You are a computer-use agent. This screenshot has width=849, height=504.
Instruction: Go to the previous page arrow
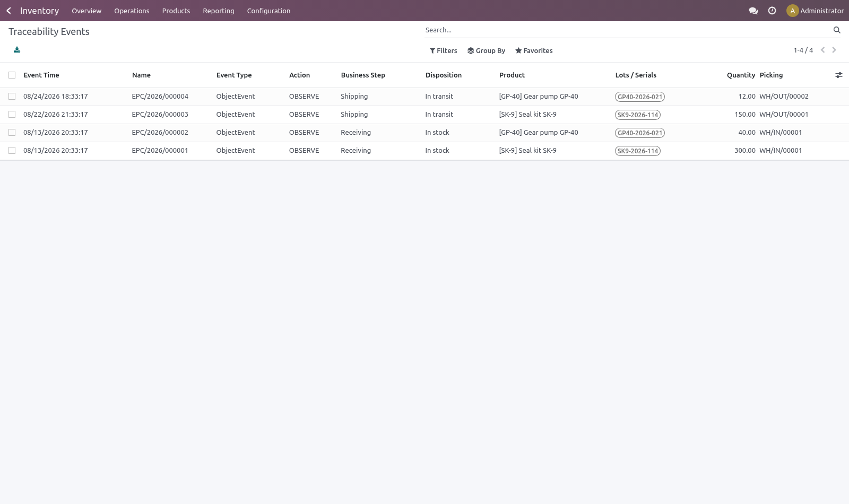pyautogui.click(x=823, y=50)
